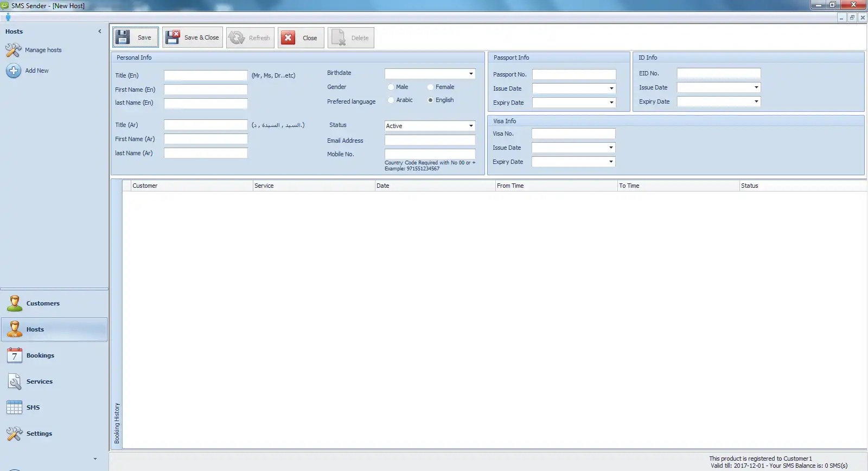Click the EID No. input field
This screenshot has height=471, width=868.
(x=719, y=73)
